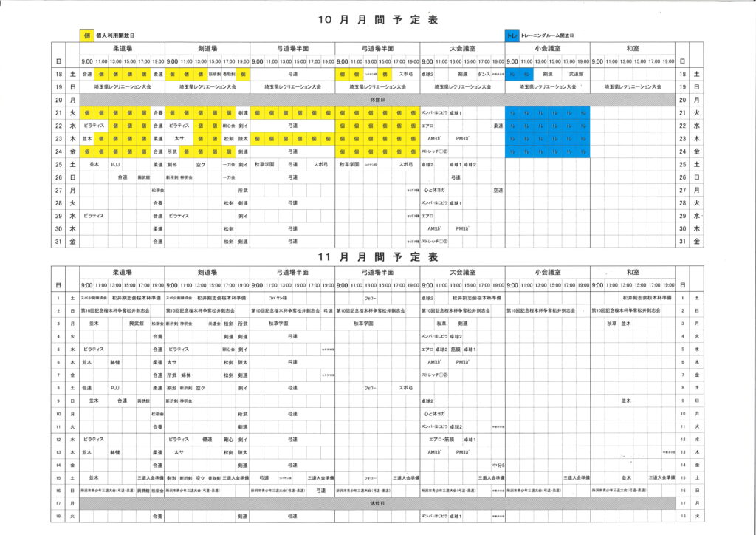Select the トレーニングルーム開放日 legend label
This screenshot has height=535, width=756.
tap(548, 35)
